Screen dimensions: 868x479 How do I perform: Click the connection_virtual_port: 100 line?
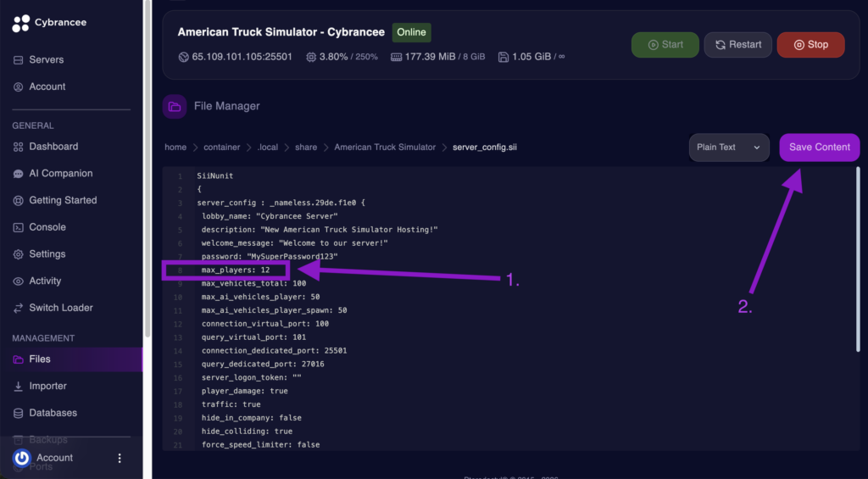265,324
